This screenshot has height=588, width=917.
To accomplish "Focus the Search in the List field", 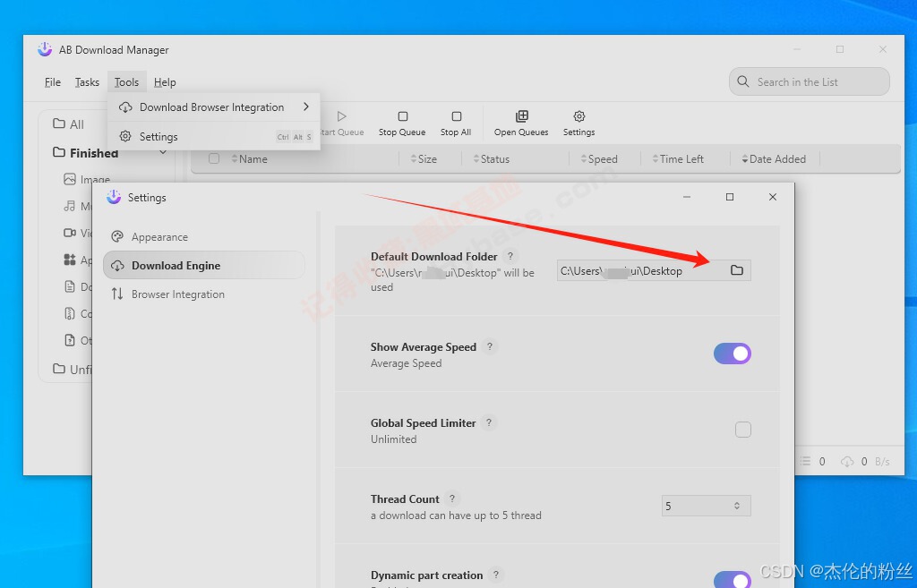I will click(x=810, y=81).
